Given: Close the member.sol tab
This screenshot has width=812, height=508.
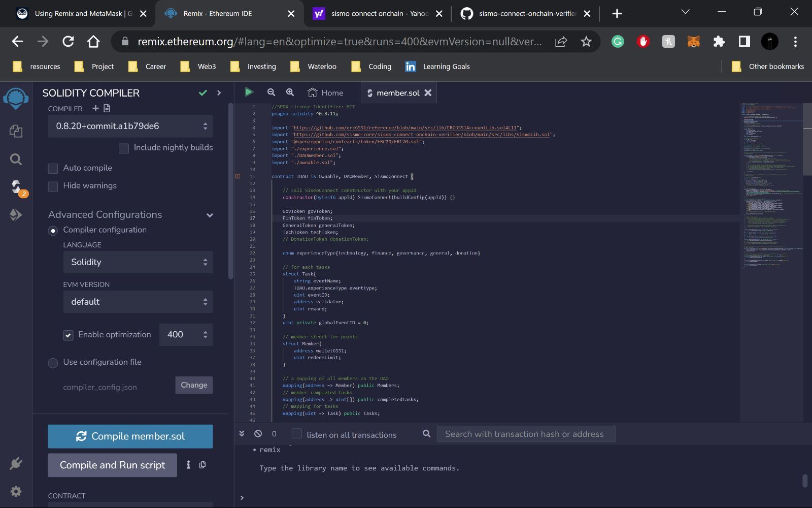Looking at the screenshot, I should pos(428,92).
